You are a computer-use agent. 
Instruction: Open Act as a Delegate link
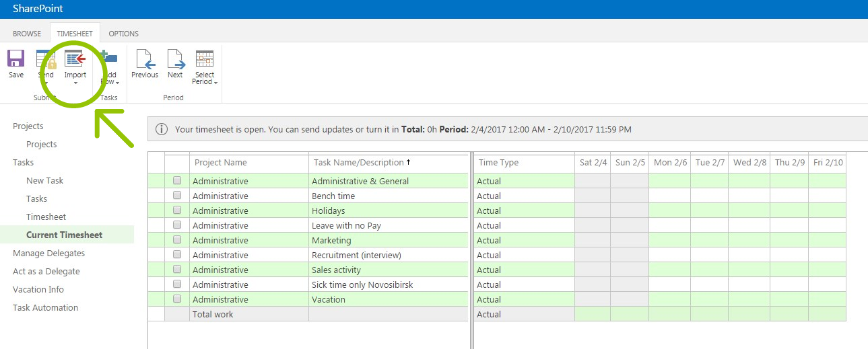click(46, 272)
